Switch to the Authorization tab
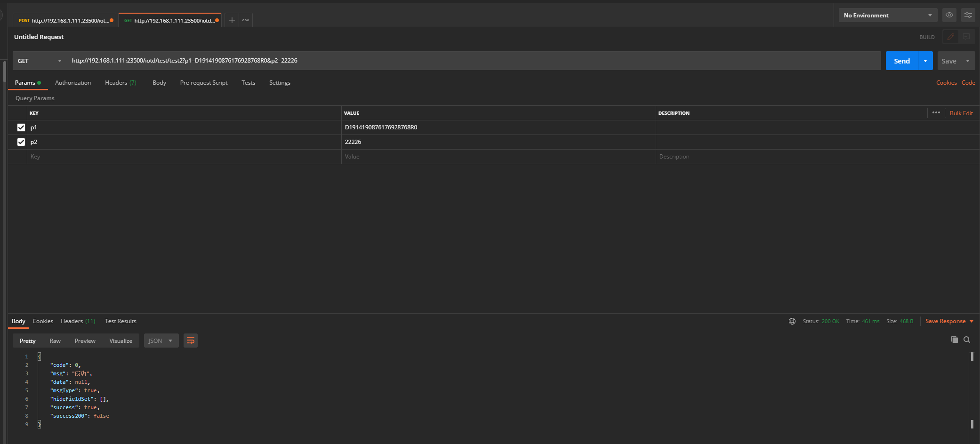 (73, 83)
